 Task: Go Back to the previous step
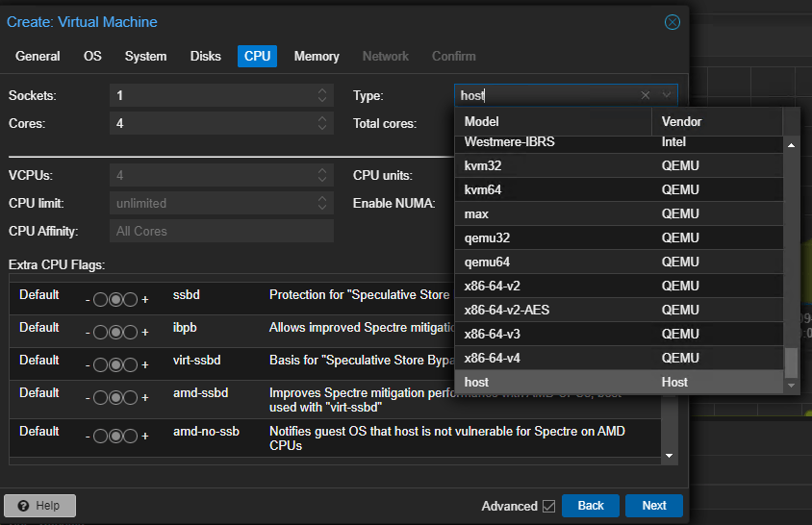pyautogui.click(x=591, y=506)
